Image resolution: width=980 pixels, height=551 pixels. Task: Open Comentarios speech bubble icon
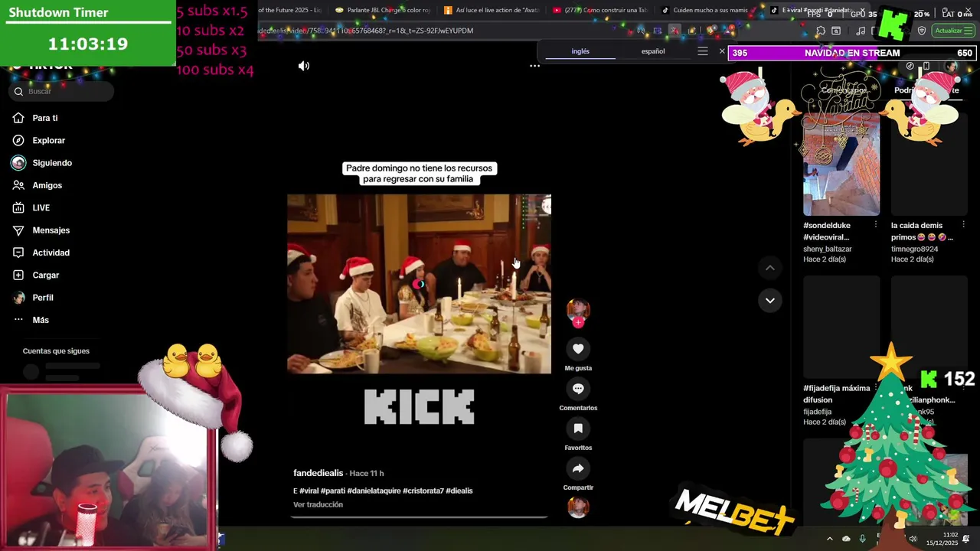pos(578,389)
